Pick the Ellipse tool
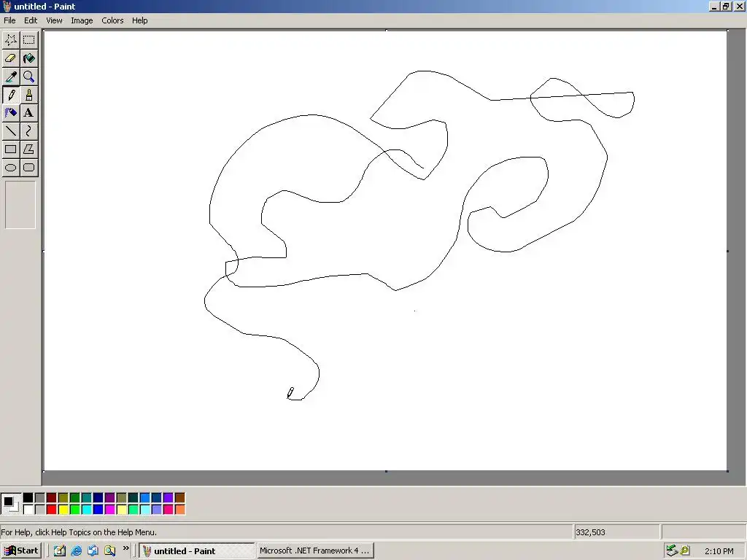This screenshot has height=560, width=747. [11, 168]
